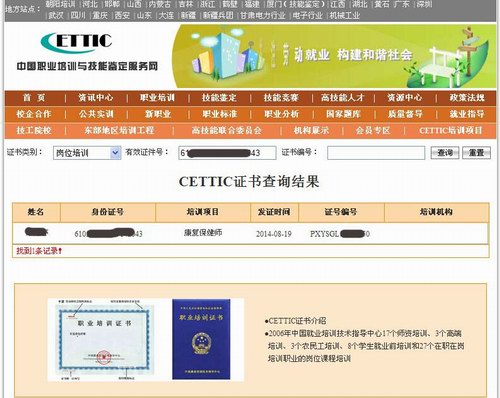Open the 证书类别 dropdown
The width and height of the screenshot is (500, 398).
tap(87, 153)
